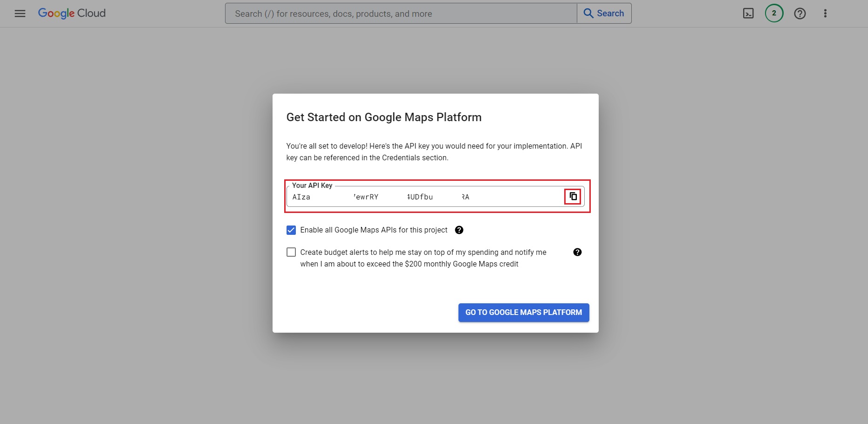Click Go To Google Maps Platform button

(x=524, y=313)
